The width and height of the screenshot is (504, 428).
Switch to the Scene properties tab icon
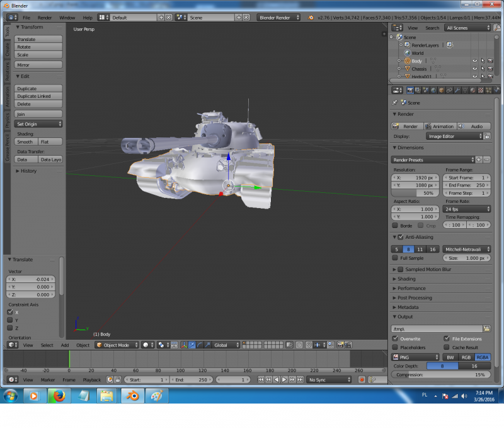426,90
